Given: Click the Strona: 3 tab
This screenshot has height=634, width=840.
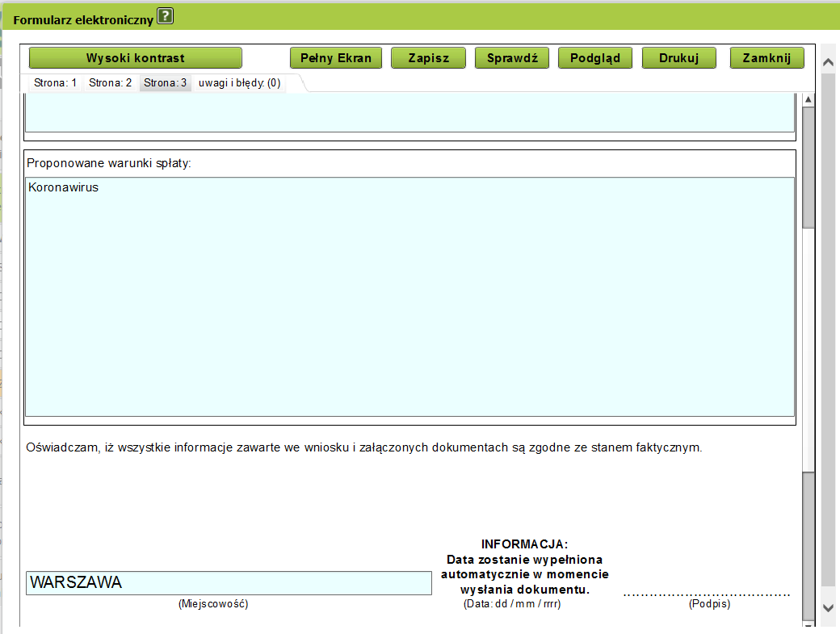Looking at the screenshot, I should [x=166, y=82].
